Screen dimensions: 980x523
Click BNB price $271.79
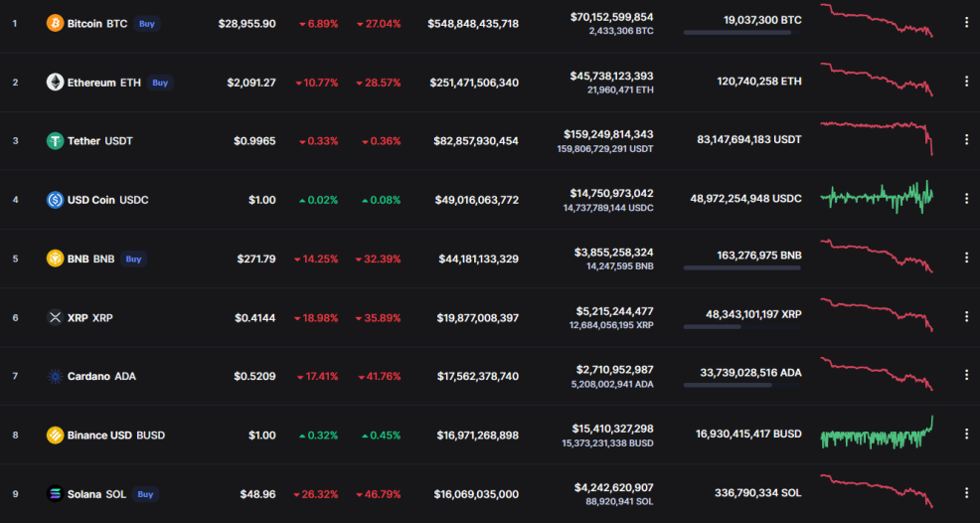coord(256,259)
